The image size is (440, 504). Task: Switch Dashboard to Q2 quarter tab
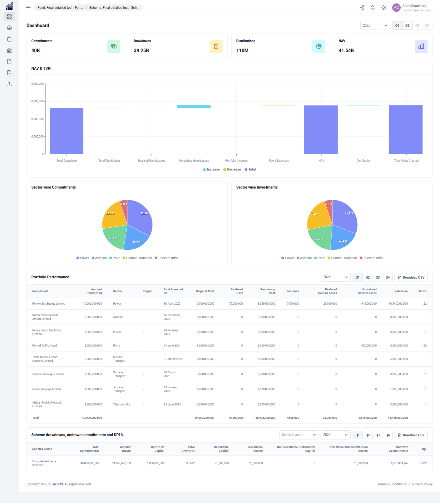[407, 26]
